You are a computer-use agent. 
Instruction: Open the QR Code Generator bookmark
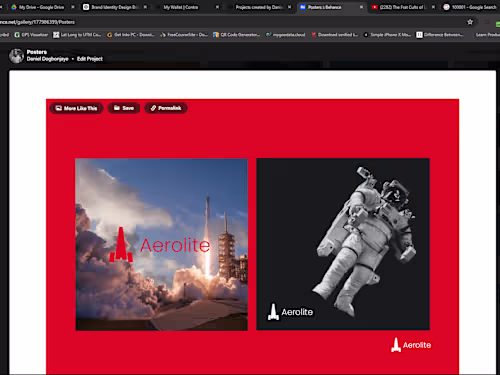(x=237, y=35)
